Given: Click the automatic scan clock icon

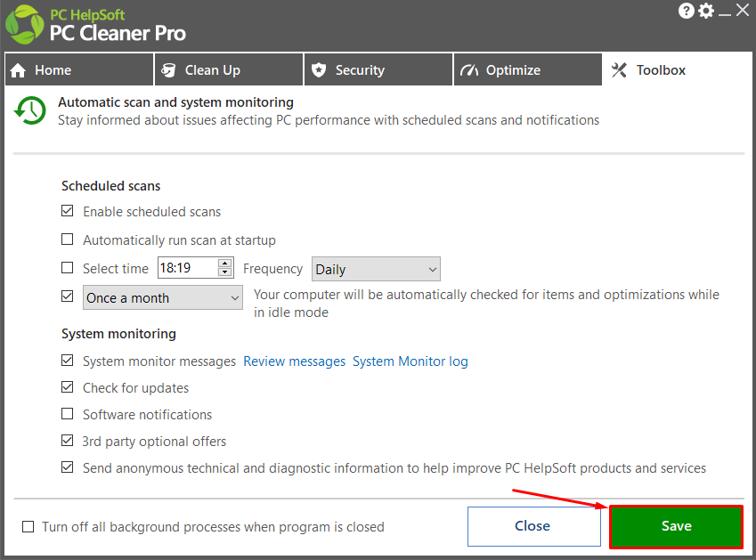Looking at the screenshot, I should [x=30, y=110].
